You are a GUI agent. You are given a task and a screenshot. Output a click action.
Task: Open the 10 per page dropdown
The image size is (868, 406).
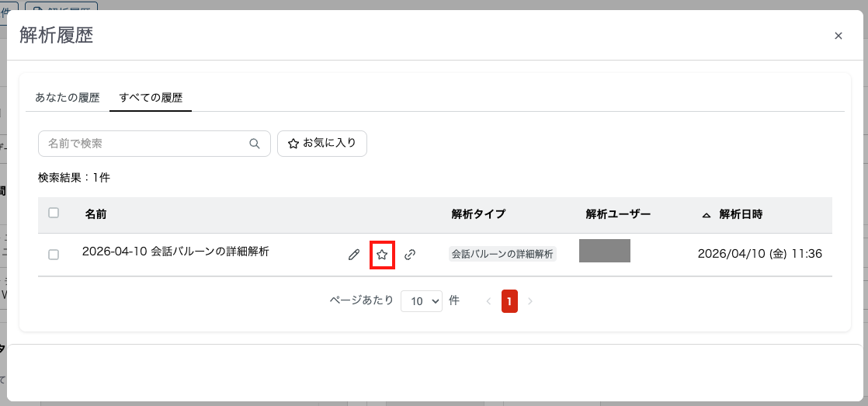421,301
